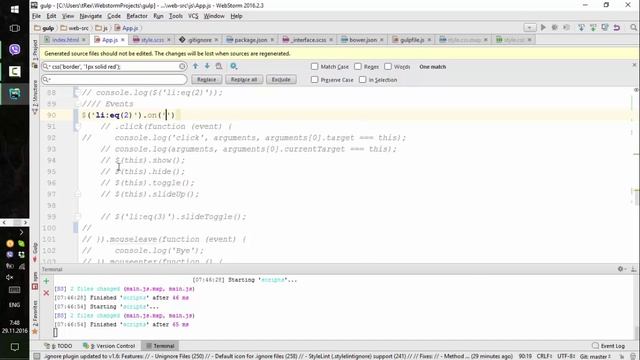The image size is (640, 360).
Task: Open Task View on the taskbar
Action: (15, 28)
